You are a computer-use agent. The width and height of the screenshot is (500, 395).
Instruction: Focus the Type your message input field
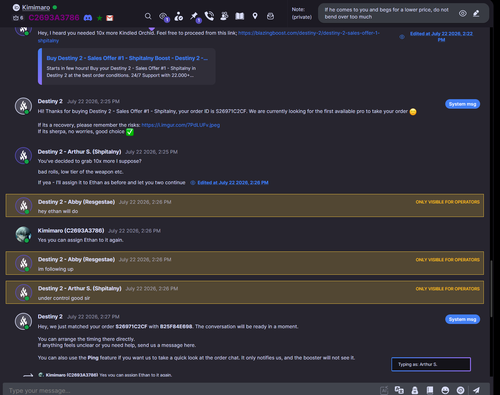190,390
